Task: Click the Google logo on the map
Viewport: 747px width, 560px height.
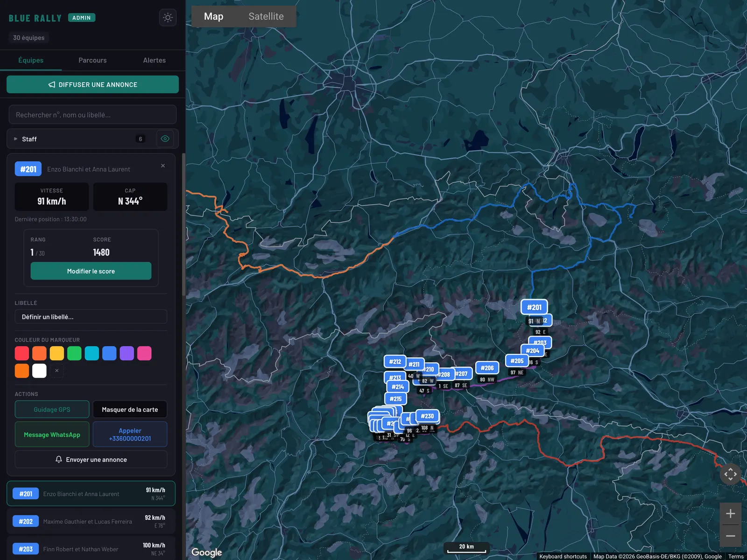Action: tap(206, 553)
